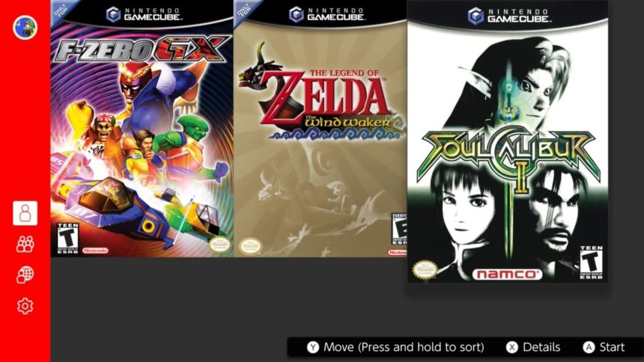Click the namco logo on Soulcalibur cover
This screenshot has width=644, height=362.
coord(507,274)
